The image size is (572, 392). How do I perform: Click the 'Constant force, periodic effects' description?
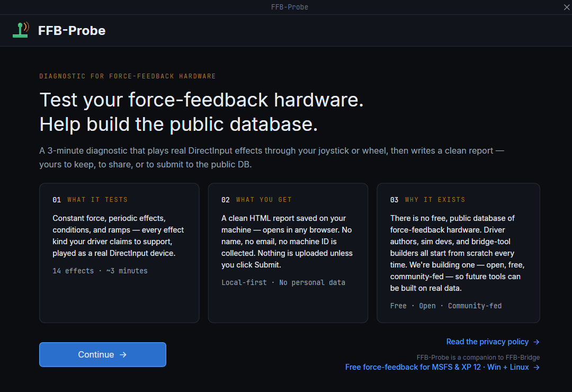click(x=118, y=236)
